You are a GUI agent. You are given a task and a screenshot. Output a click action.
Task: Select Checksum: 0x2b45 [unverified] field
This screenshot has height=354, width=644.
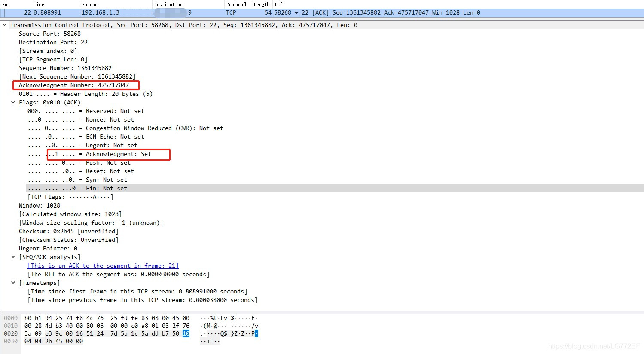pos(69,231)
